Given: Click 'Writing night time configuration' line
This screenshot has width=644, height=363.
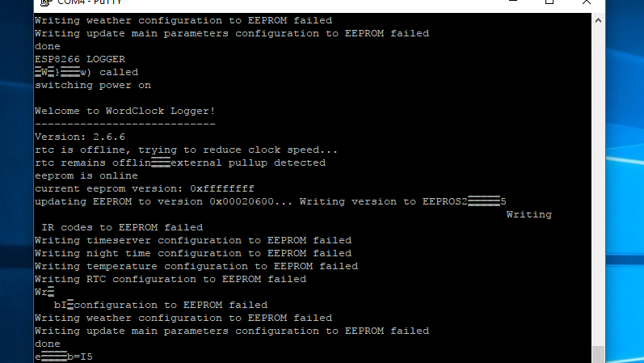Looking at the screenshot, I should (x=193, y=253).
